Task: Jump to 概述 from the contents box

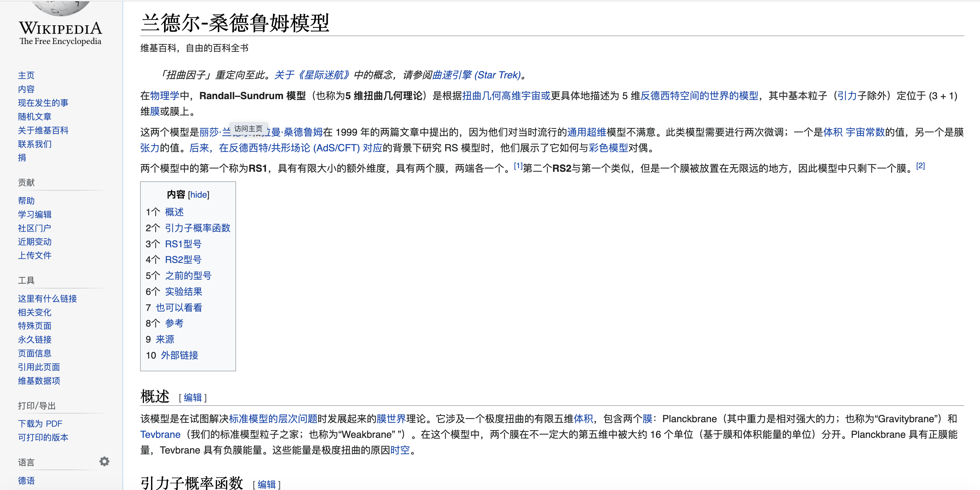Action: pos(174,212)
